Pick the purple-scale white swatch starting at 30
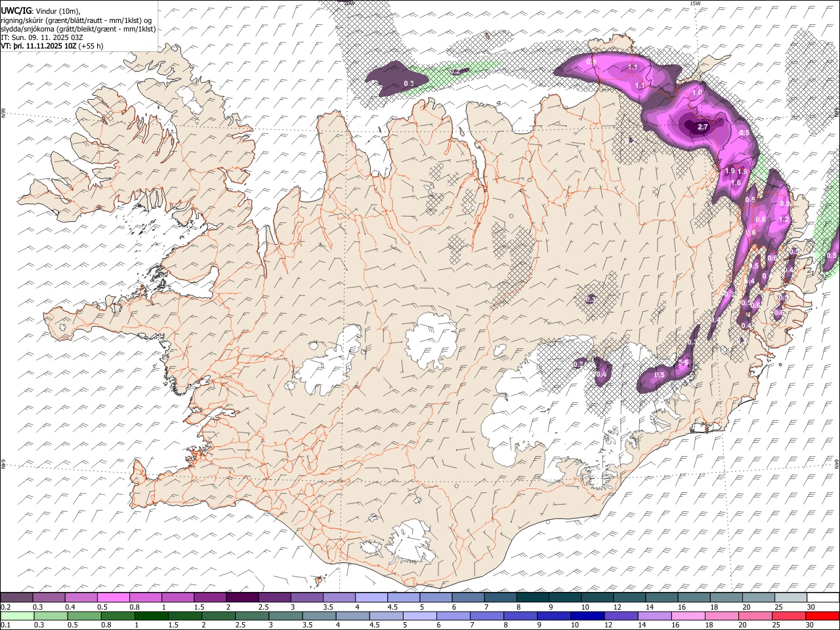This screenshot has width=840, height=630. (823, 597)
